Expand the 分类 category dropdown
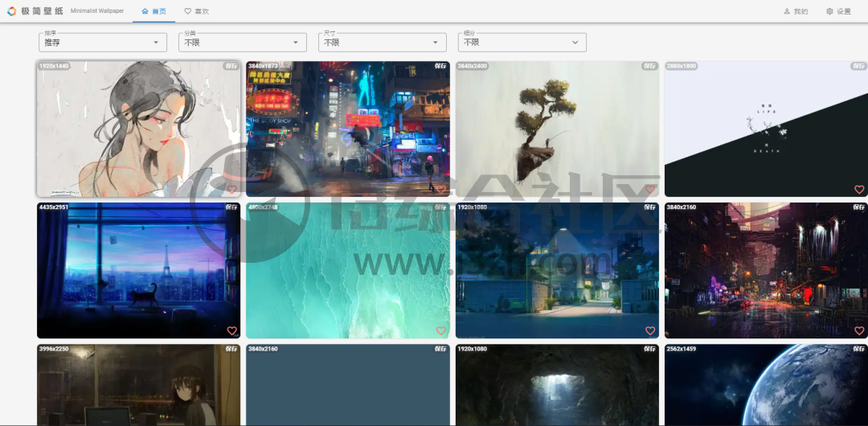Viewport: 868px width, 426px height. point(243,42)
